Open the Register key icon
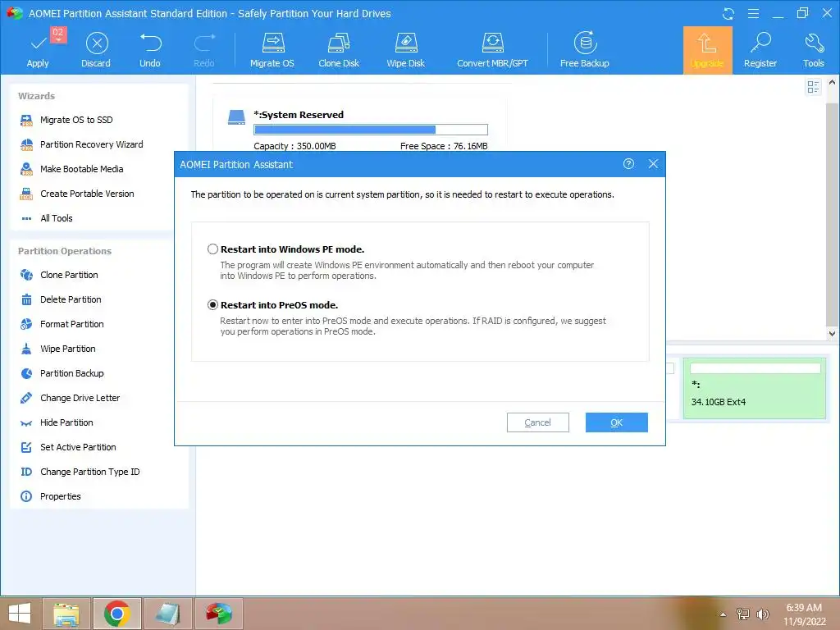The width and height of the screenshot is (840, 630). click(x=760, y=50)
